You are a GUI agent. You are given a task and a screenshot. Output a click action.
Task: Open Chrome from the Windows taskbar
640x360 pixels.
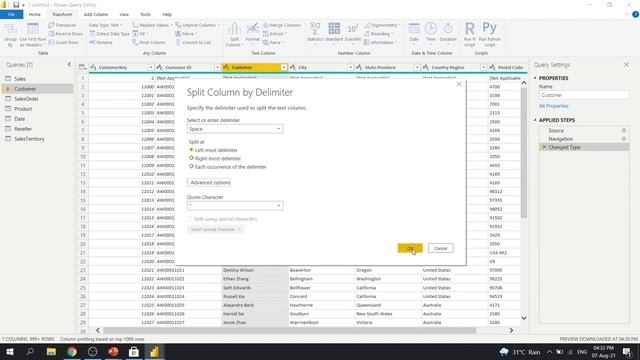pyautogui.click(x=72, y=352)
